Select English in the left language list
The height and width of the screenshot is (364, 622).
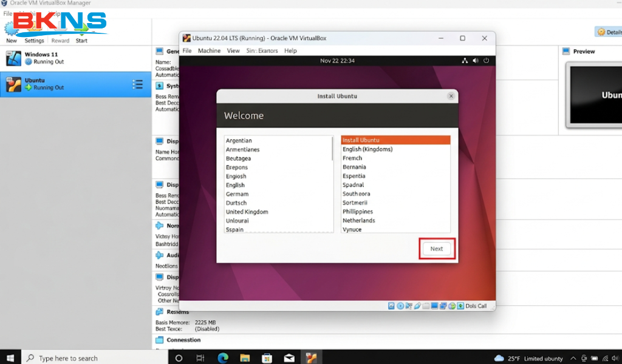(x=235, y=185)
